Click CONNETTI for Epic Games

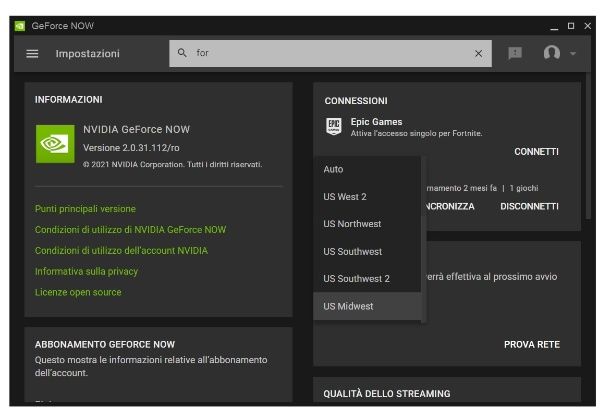[x=536, y=152]
